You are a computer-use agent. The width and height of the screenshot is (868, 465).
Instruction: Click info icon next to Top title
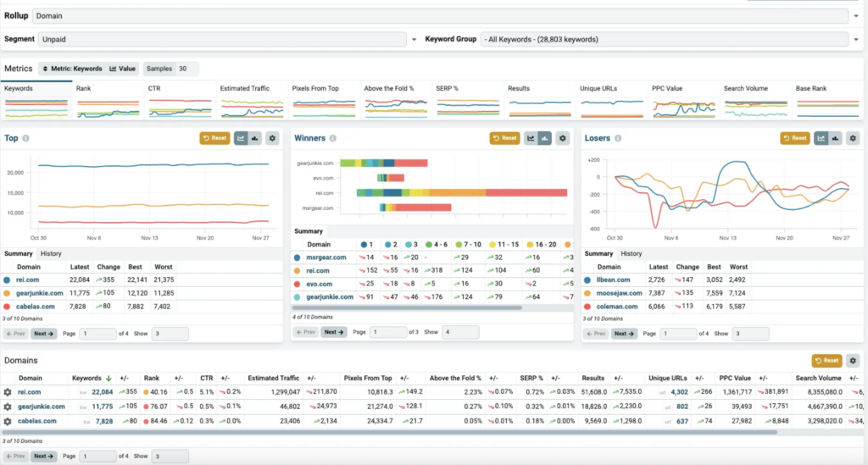[25, 138]
